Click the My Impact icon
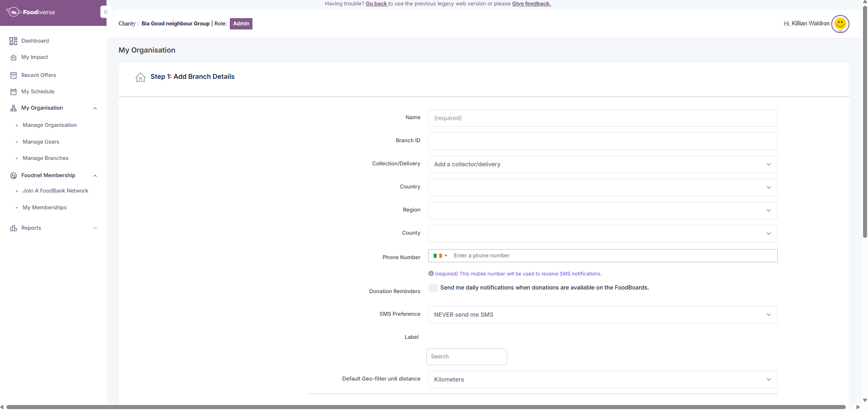The image size is (868, 410). click(13, 58)
